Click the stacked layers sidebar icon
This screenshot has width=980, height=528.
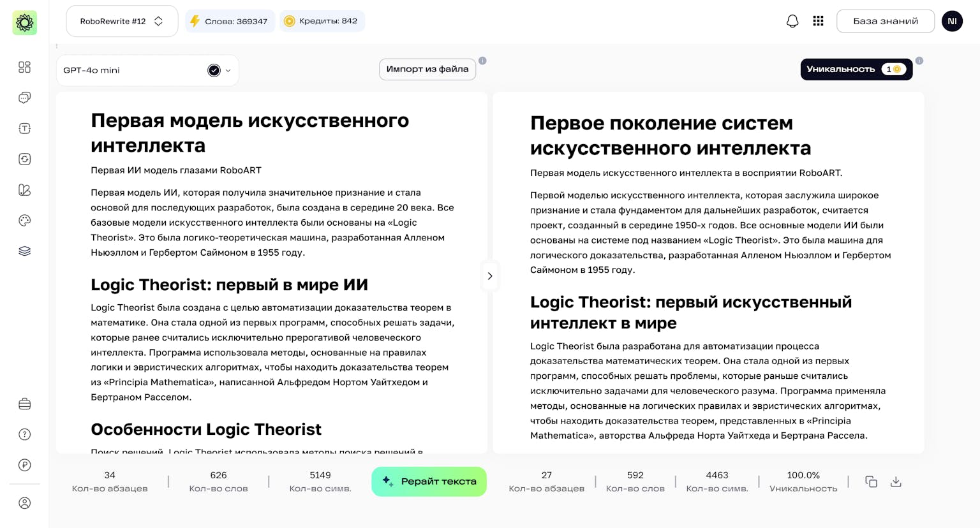24,251
